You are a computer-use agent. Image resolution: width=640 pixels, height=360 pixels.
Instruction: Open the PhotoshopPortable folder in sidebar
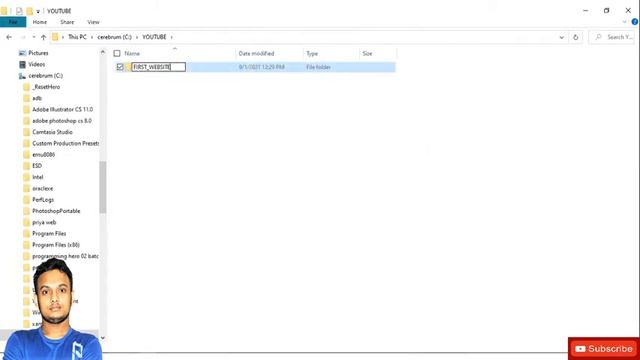56,211
